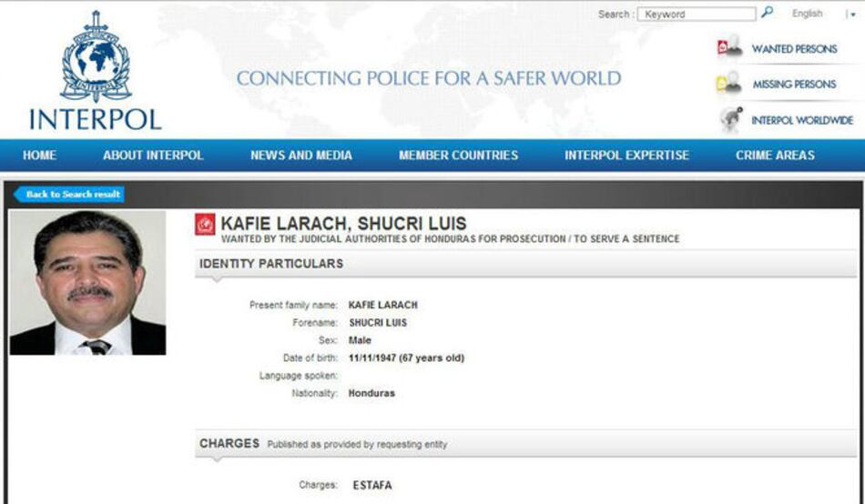Click the INTERPOL logo emblem
Viewport: 865px width, 504px height.
pos(96,58)
